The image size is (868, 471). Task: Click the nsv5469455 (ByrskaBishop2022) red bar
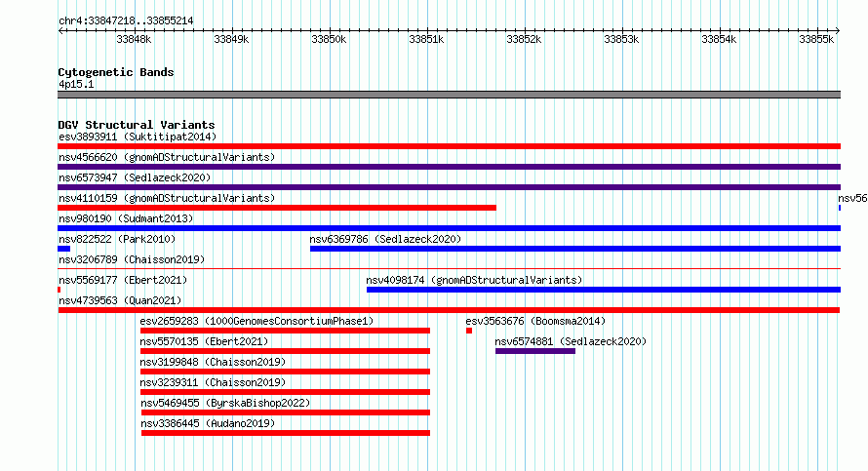[x=286, y=412]
